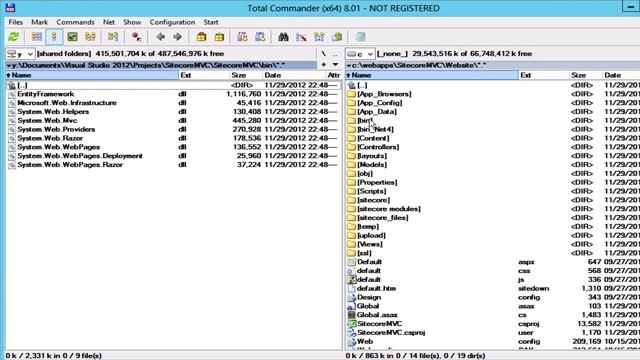Open the Synchronize directories icon
640x360 pixels.
[319, 37]
